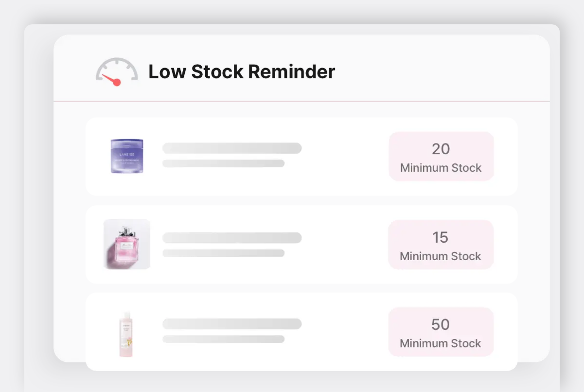The width and height of the screenshot is (584, 392).
Task: Select the 15 Minimum Stock badge
Action: tap(441, 245)
